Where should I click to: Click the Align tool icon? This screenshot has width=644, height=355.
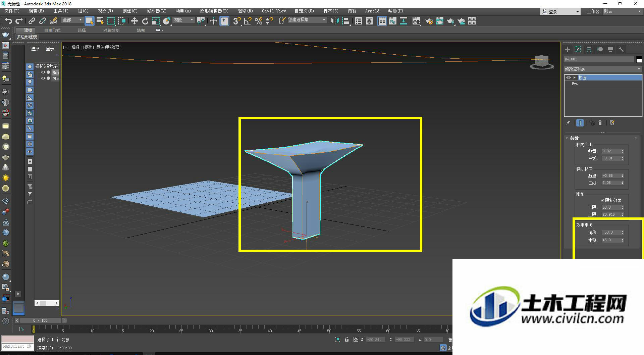(x=346, y=21)
